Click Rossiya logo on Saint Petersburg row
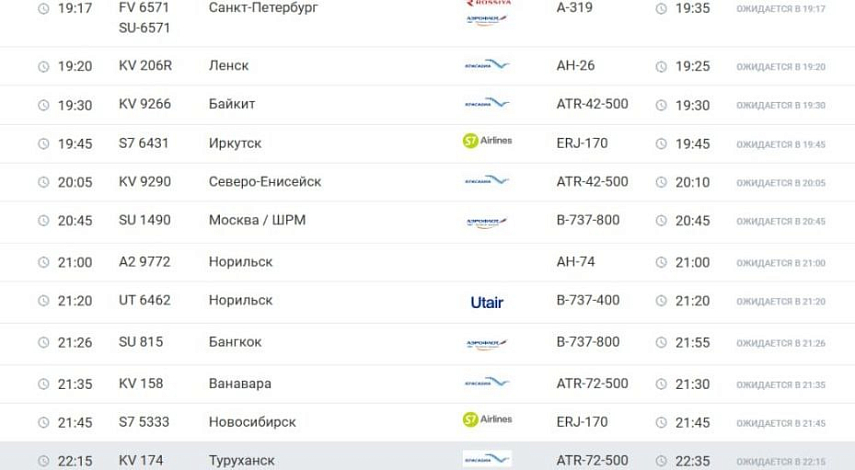The height and width of the screenshot is (470, 855). 487,3
